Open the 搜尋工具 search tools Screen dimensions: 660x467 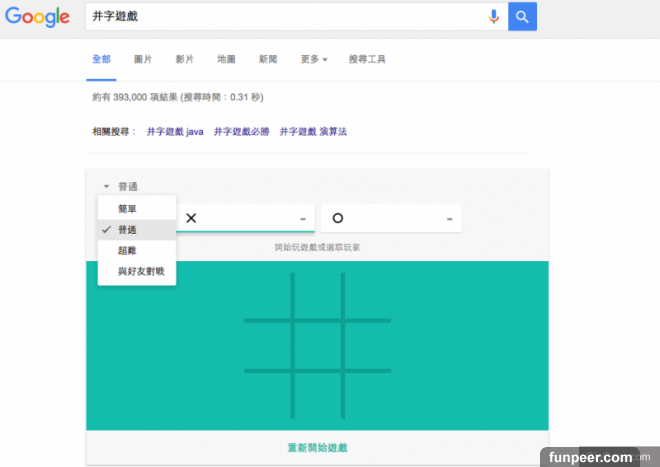365,60
